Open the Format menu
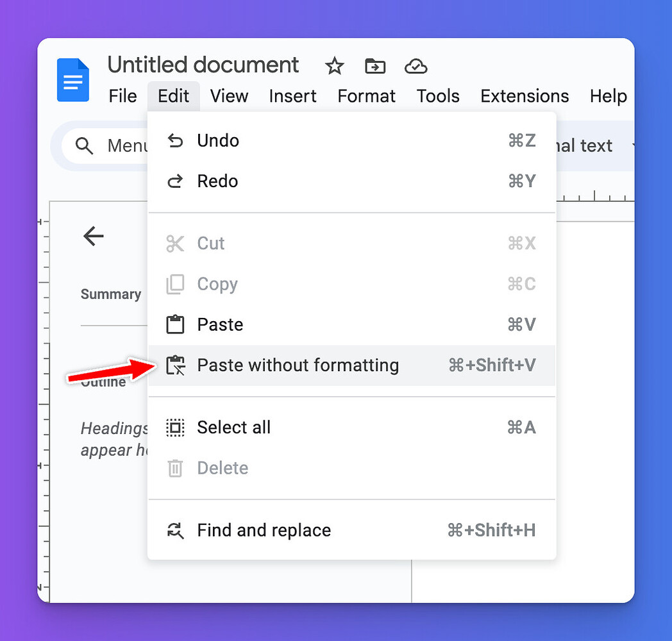Image resolution: width=672 pixels, height=641 pixels. tap(366, 96)
